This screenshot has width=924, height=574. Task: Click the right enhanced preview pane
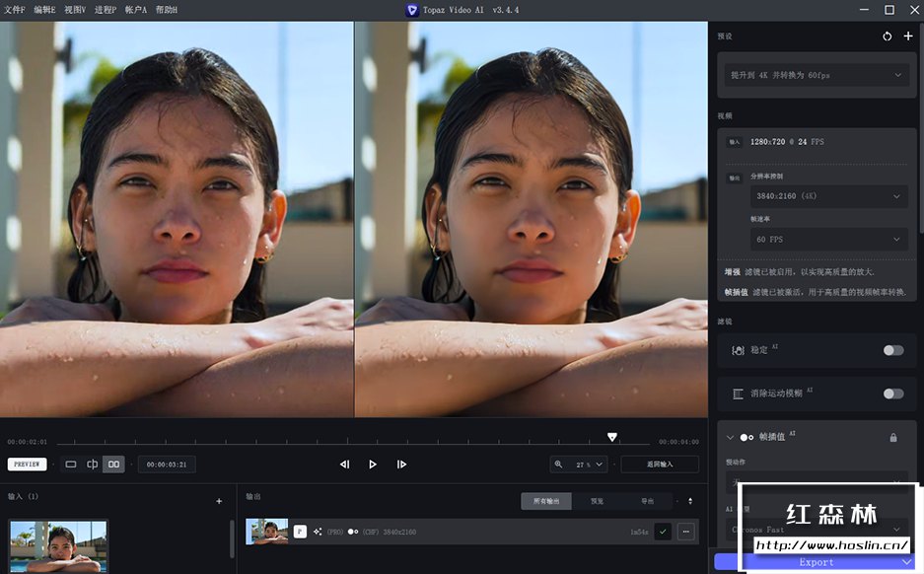coord(531,219)
